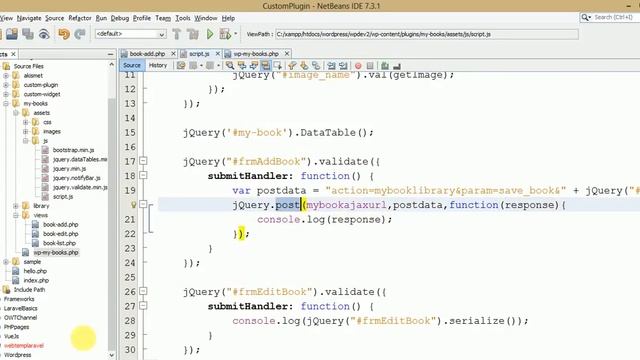Click the Uncomment editor toolbar icon
Viewport: 640px width, 360px height.
click(396, 65)
